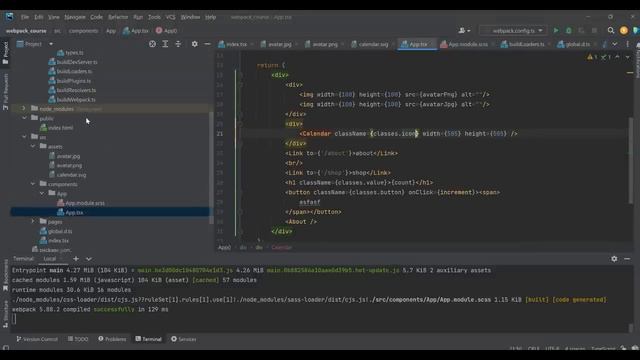Toggle the Terminal tool window button
The width and height of the screenshot is (640, 360).
pos(149,339)
